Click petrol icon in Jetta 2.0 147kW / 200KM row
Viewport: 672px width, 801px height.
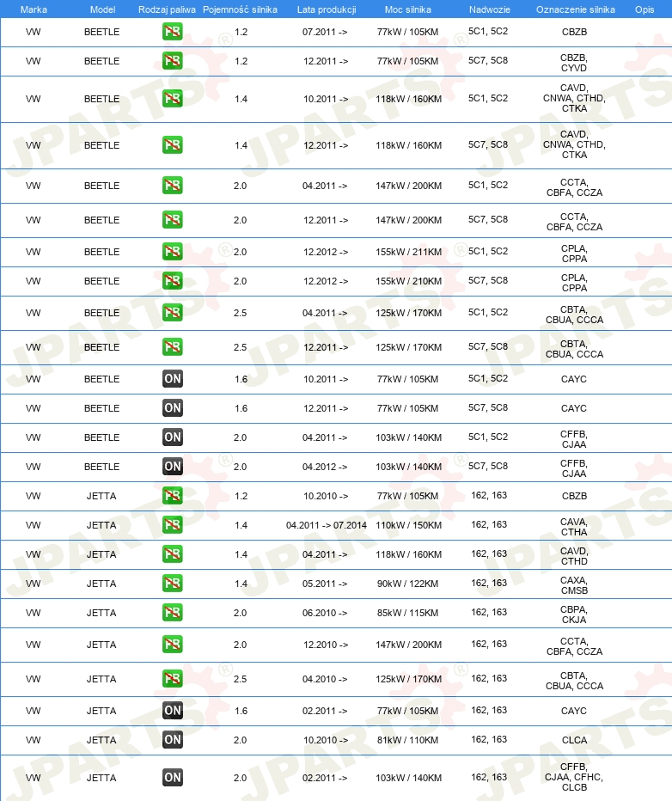point(173,645)
